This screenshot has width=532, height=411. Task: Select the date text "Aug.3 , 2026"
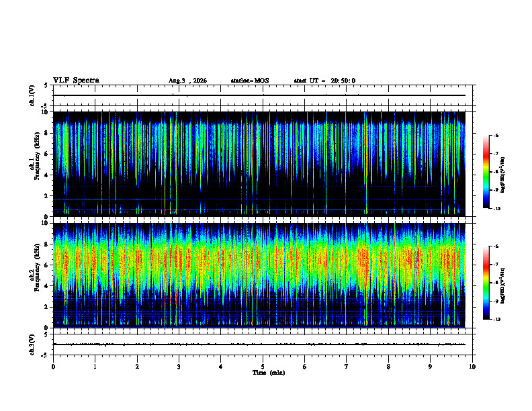click(187, 81)
